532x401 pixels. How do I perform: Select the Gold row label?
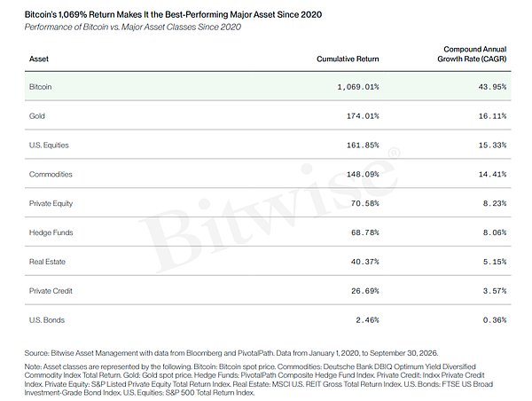pos(36,116)
